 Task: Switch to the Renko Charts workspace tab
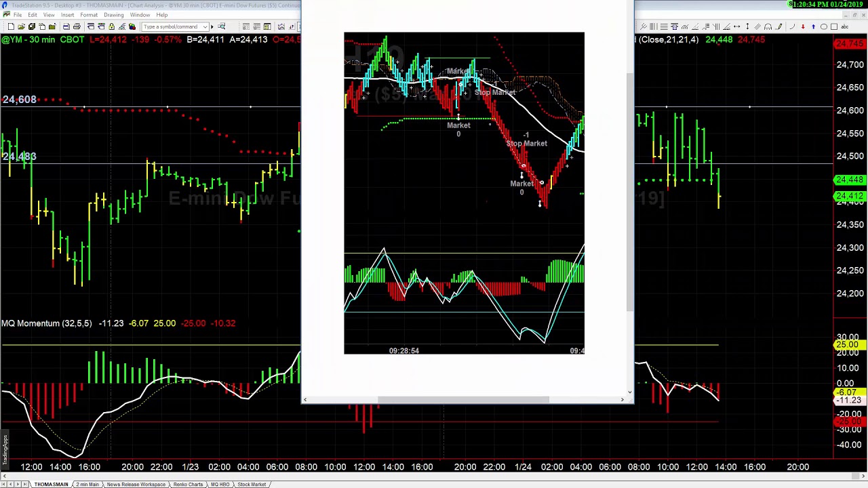pyautogui.click(x=190, y=484)
